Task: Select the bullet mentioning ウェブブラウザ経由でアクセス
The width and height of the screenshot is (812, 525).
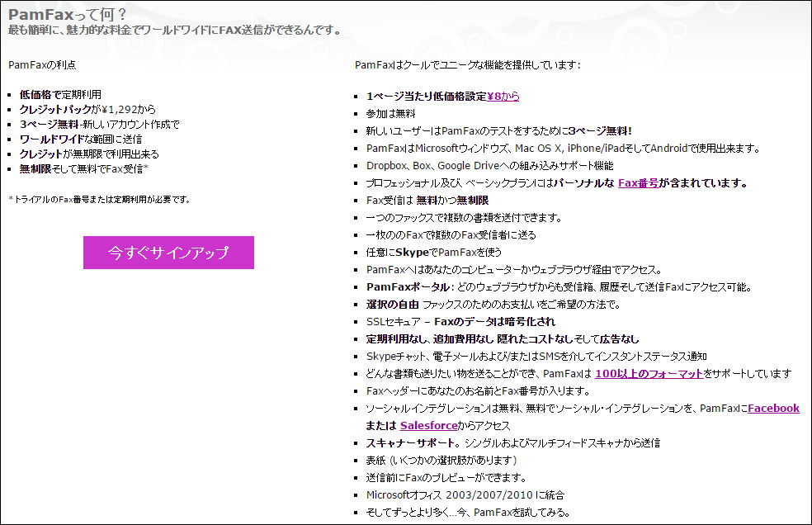Action: [x=514, y=270]
